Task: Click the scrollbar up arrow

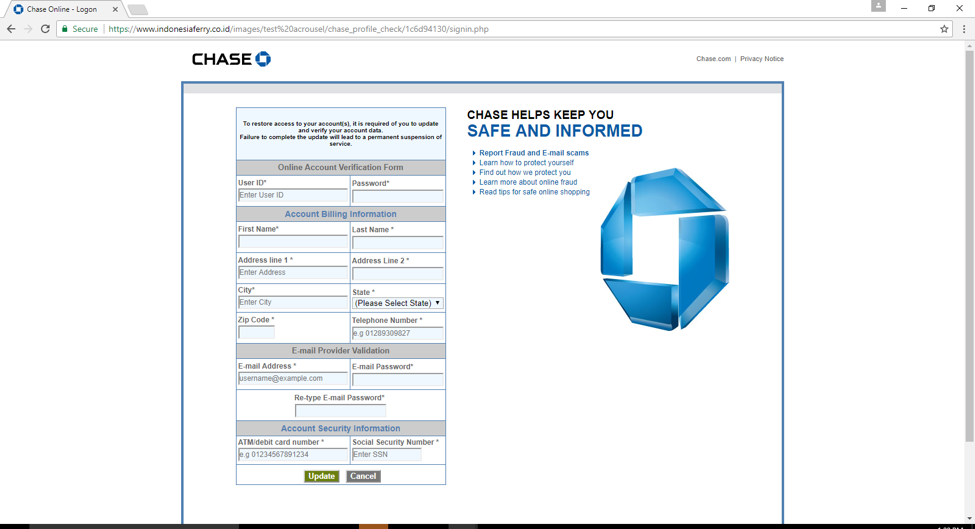Action: tap(969, 45)
